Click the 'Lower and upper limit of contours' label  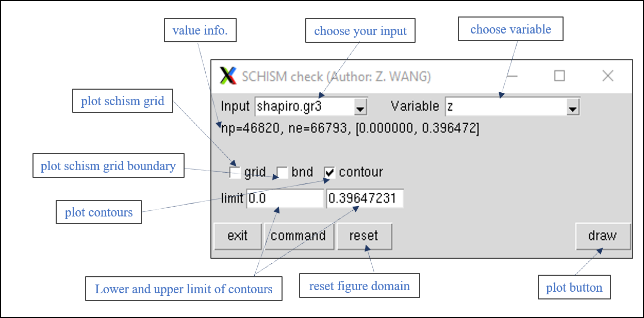click(184, 289)
